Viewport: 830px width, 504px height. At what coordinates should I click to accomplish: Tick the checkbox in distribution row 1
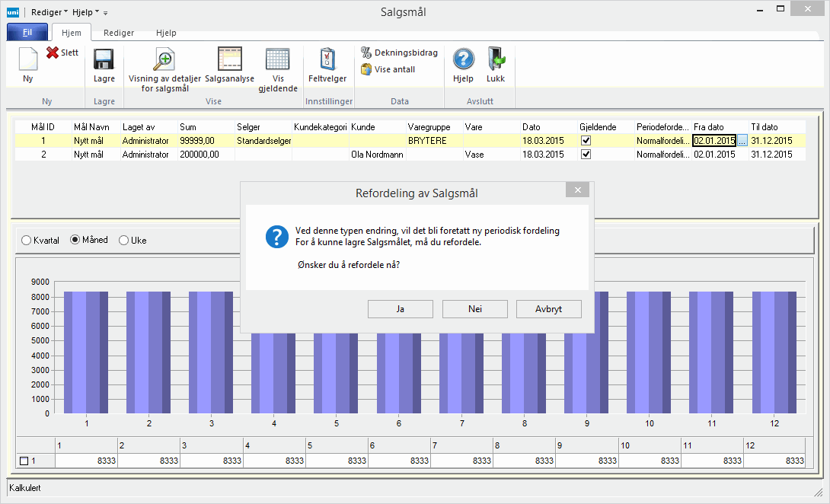click(x=24, y=461)
